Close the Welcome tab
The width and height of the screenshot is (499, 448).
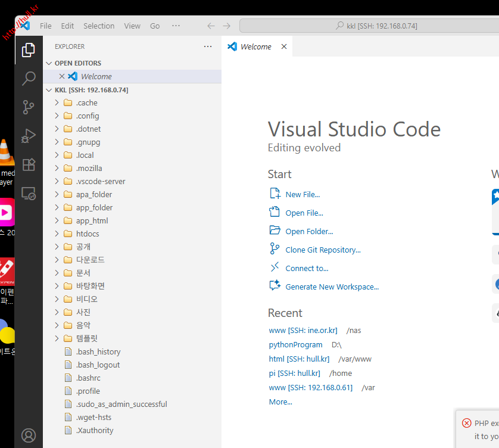coord(284,46)
